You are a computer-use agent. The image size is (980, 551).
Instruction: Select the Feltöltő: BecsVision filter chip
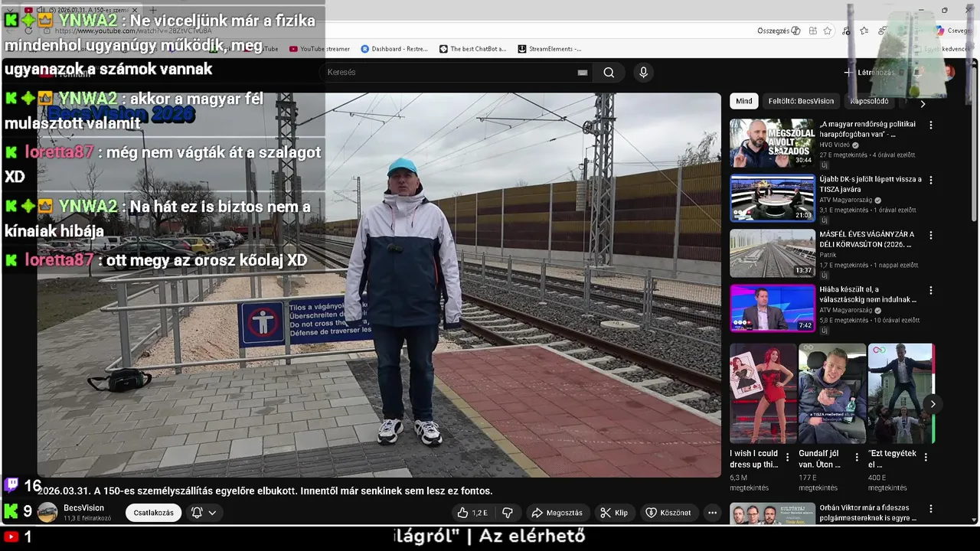coord(801,101)
